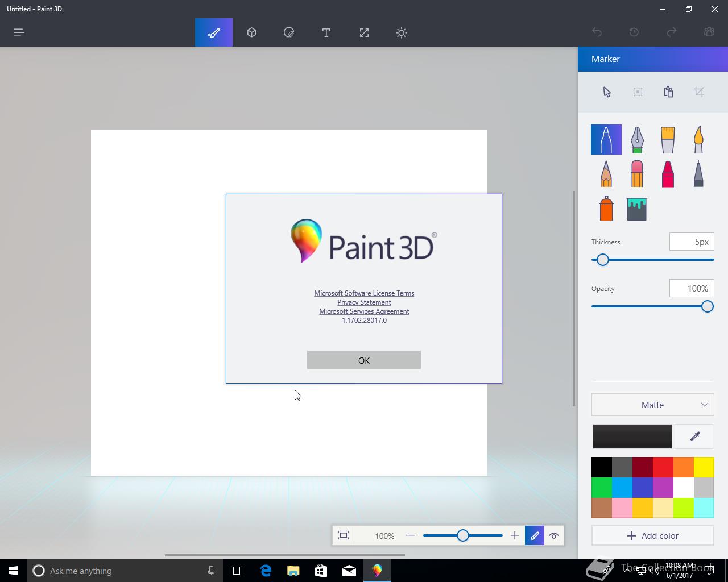Open the Privacy Statement link

point(364,302)
